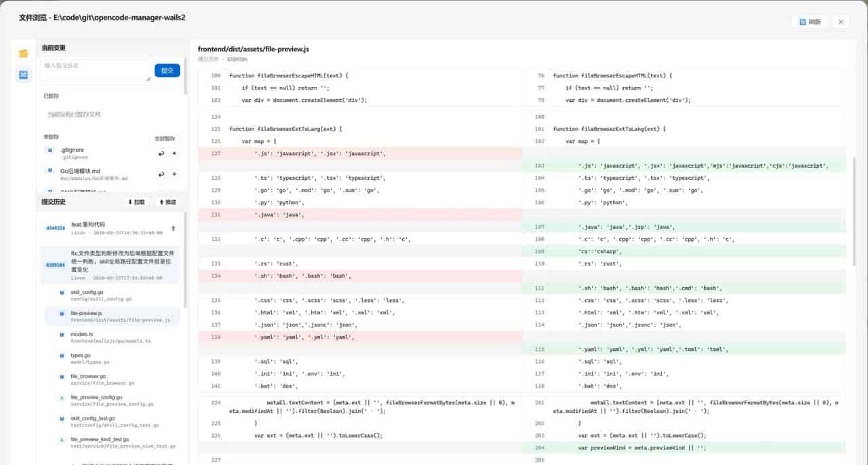Image resolution: width=868 pixels, height=465 pixels.
Task: Click 全部暂存 to stage all files
Action: click(x=165, y=138)
